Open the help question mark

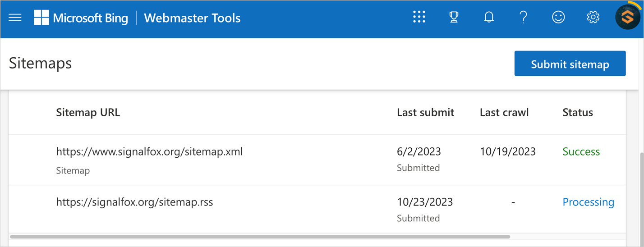tap(523, 18)
